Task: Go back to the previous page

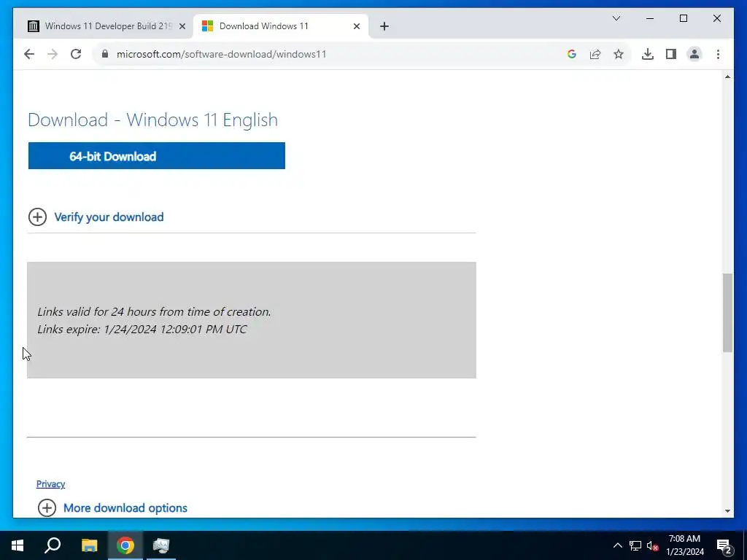Action: [x=29, y=54]
